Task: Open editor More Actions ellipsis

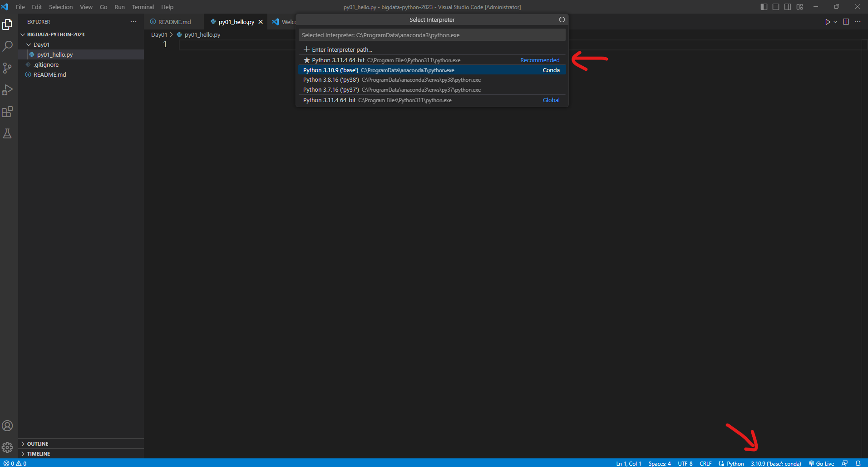Action: pos(858,22)
